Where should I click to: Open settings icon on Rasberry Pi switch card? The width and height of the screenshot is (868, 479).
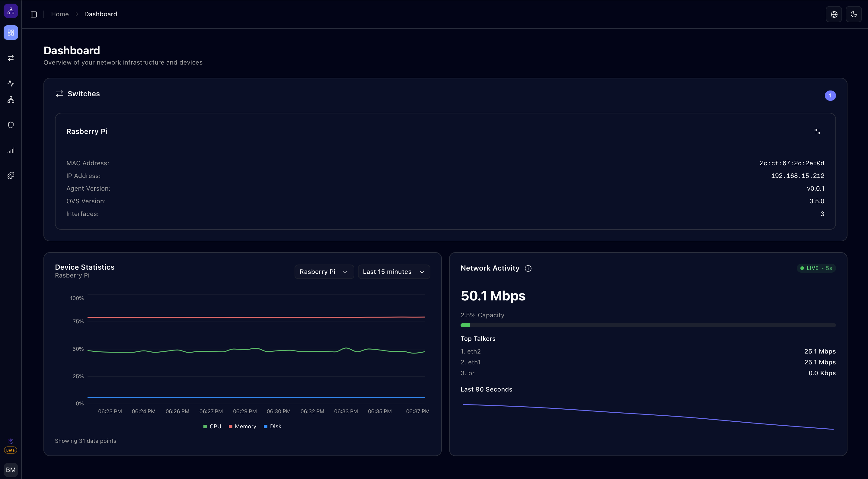tap(818, 131)
